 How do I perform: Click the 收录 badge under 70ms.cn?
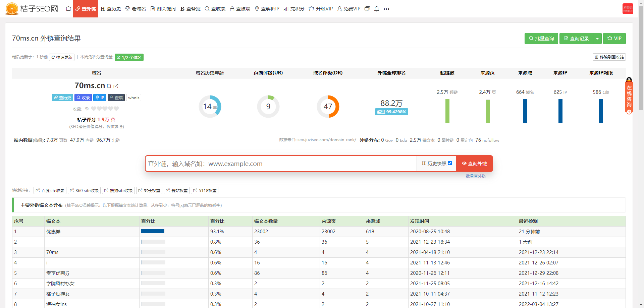point(83,98)
